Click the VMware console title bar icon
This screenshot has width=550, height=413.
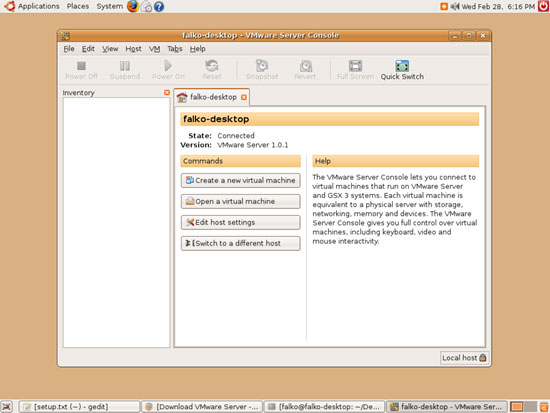65,36
